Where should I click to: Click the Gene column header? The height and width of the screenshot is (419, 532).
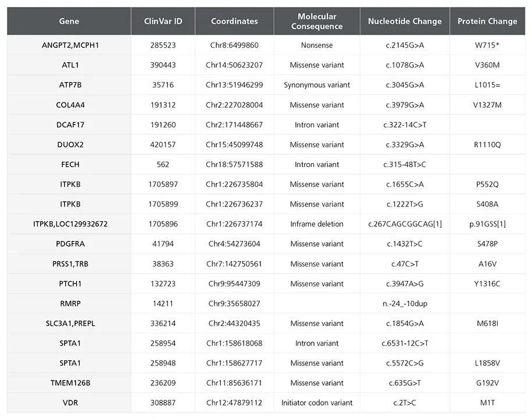click(69, 21)
